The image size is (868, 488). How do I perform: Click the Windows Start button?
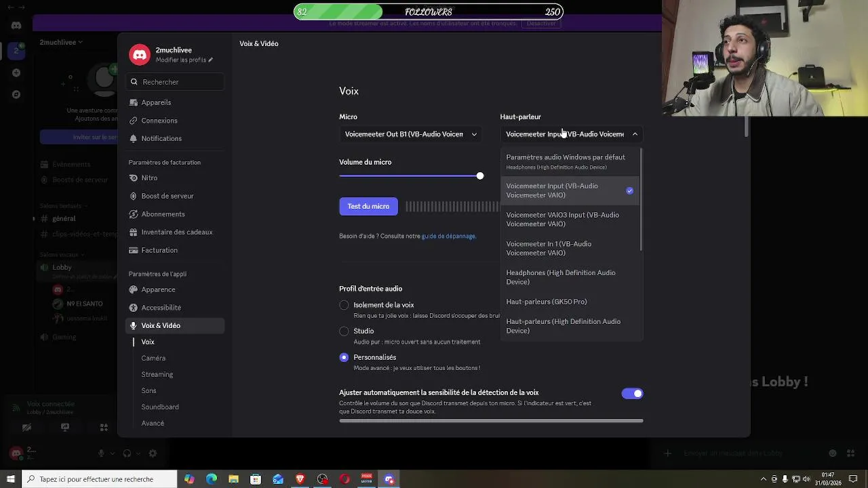coord(10,479)
